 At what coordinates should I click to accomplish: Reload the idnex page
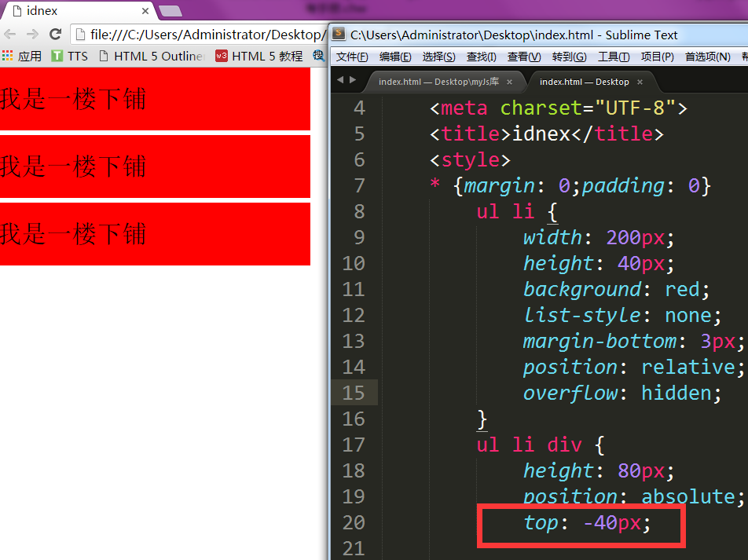(55, 35)
